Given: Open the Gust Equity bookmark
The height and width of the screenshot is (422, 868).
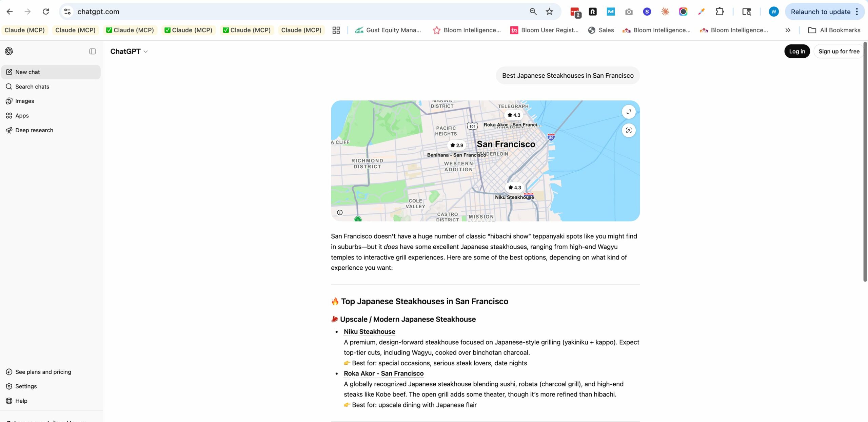Looking at the screenshot, I should pyautogui.click(x=388, y=30).
